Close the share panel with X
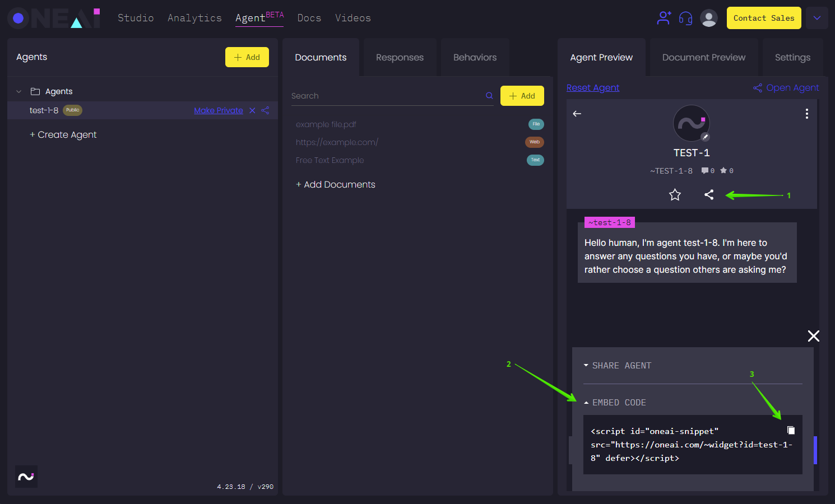 coord(814,336)
